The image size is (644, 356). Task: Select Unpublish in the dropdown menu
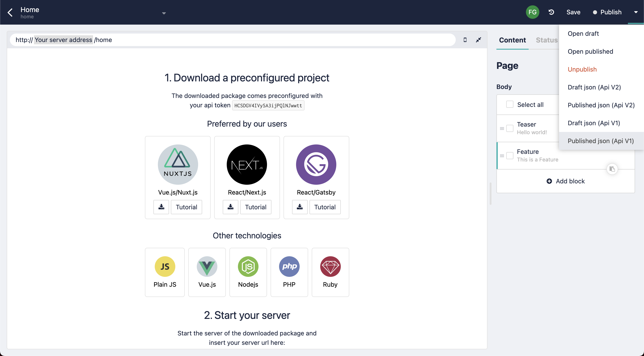pyautogui.click(x=602, y=69)
